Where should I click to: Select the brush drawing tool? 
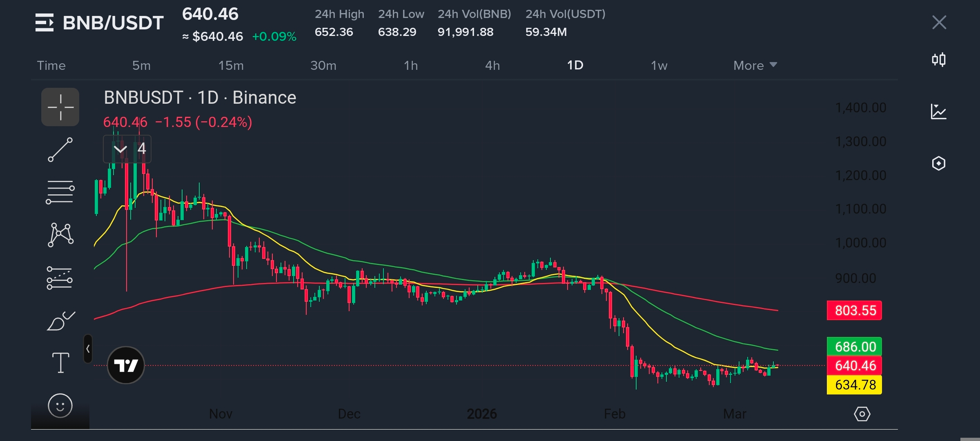pyautogui.click(x=60, y=321)
